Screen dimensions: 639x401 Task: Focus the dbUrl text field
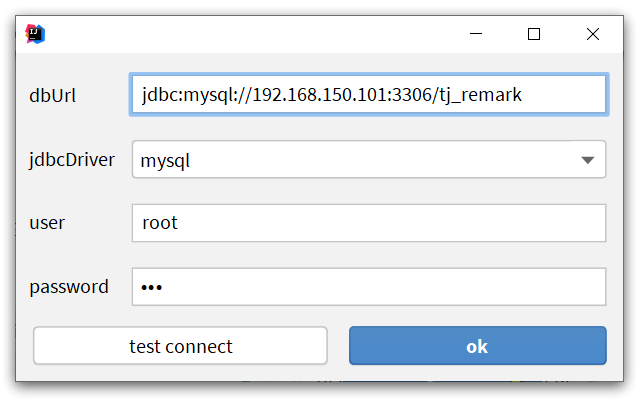pyautogui.click(x=369, y=95)
